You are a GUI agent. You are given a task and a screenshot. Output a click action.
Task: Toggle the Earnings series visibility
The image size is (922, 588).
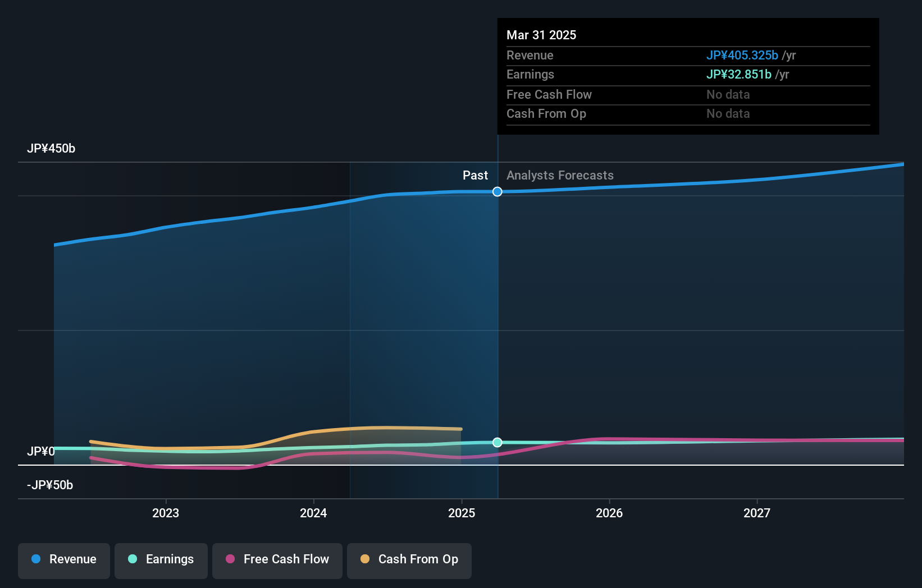pos(161,560)
